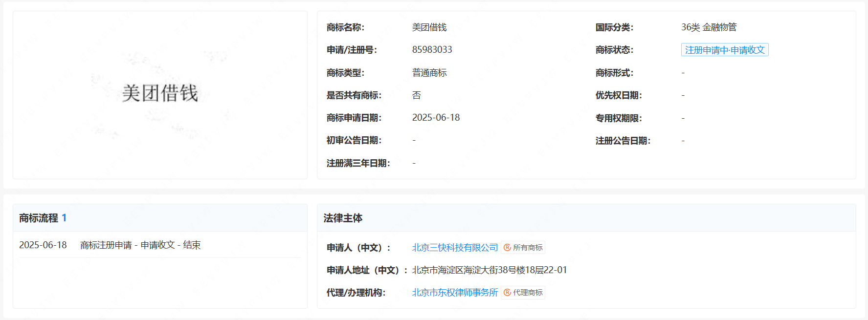
Task: Click the registered mark icon beside 所有商标
Action: click(x=507, y=248)
